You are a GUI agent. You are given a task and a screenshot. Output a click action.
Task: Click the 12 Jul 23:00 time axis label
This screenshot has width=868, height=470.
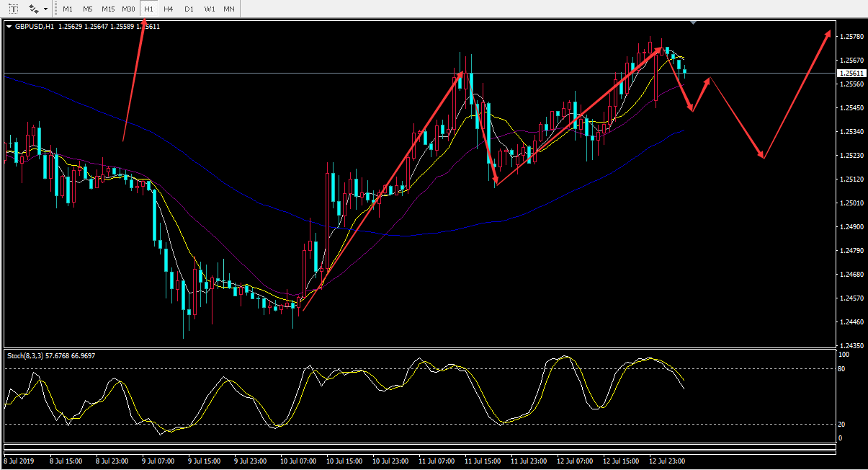pos(667,461)
